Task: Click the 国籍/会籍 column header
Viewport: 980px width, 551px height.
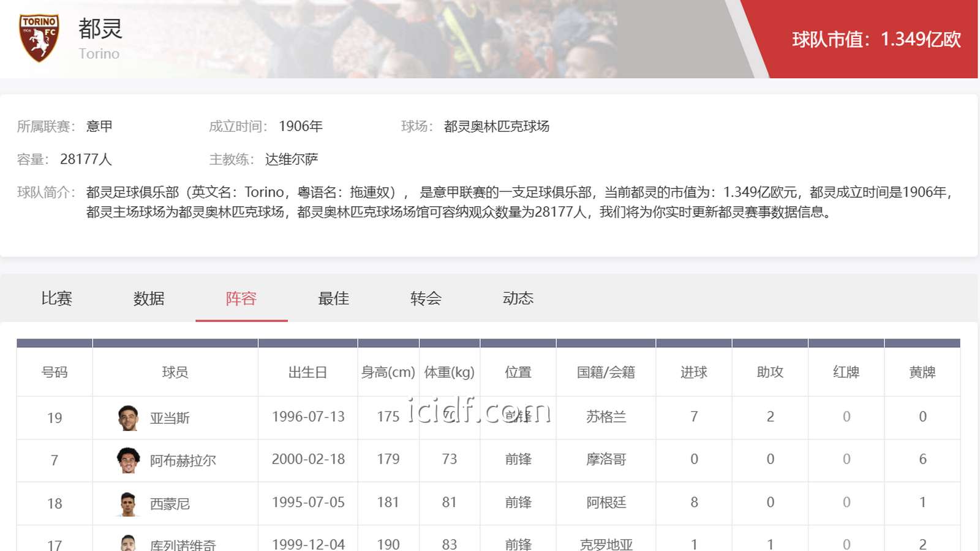Action: tap(606, 372)
